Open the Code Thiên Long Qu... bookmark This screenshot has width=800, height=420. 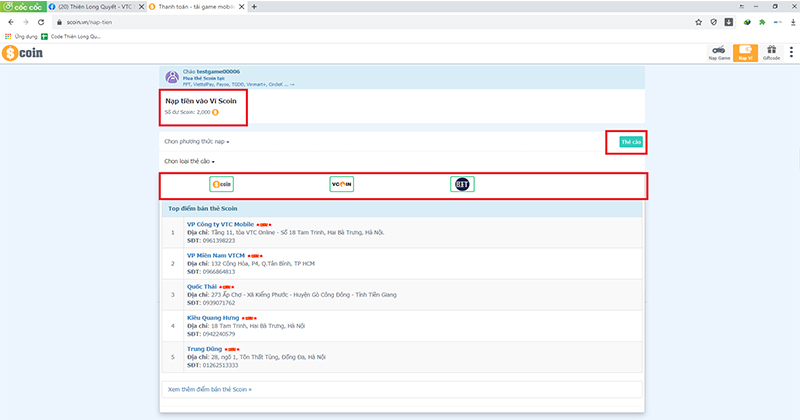[x=71, y=36]
